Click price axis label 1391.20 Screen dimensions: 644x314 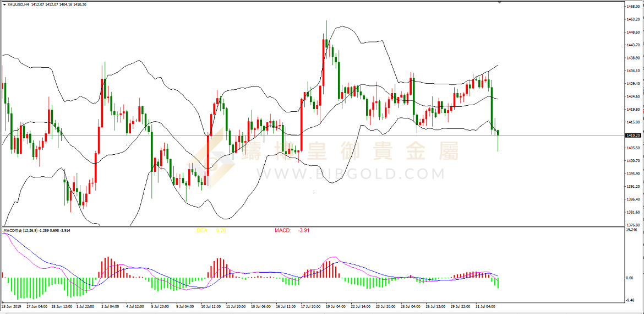633,187
